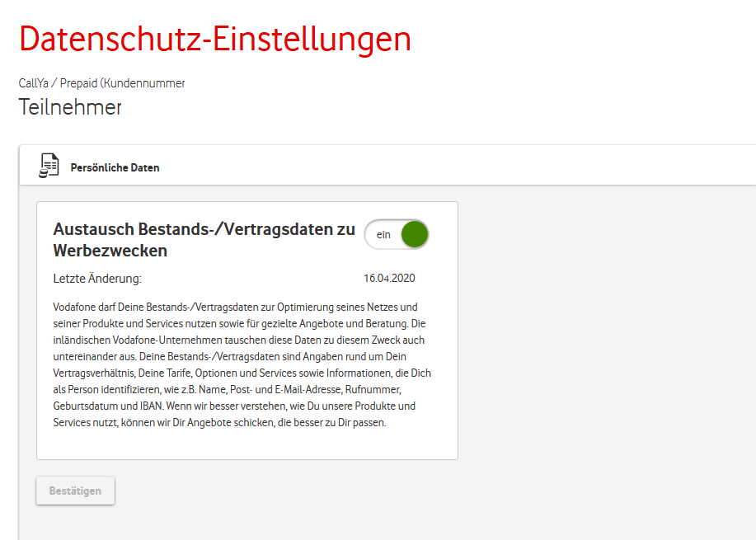Click Austausch Bestands-/Vertragsdaten zu Werbezwecken heading

pyautogui.click(x=204, y=240)
